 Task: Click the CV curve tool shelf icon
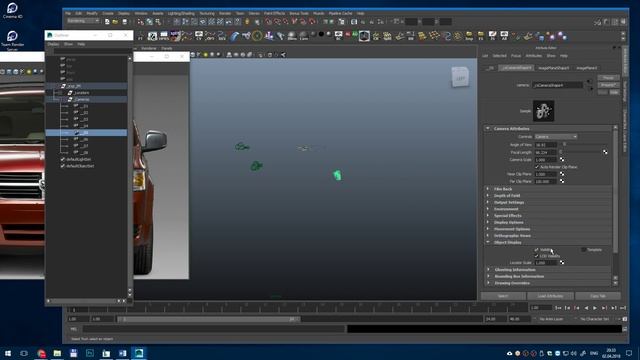[x=199, y=36]
